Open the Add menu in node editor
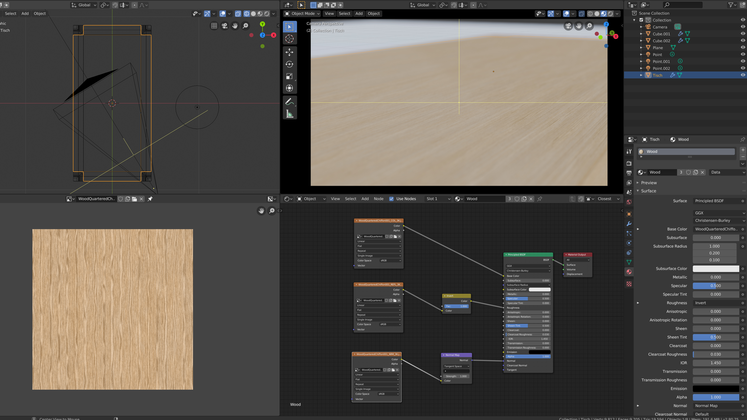Screen dimensions: 747x420 click(365, 199)
